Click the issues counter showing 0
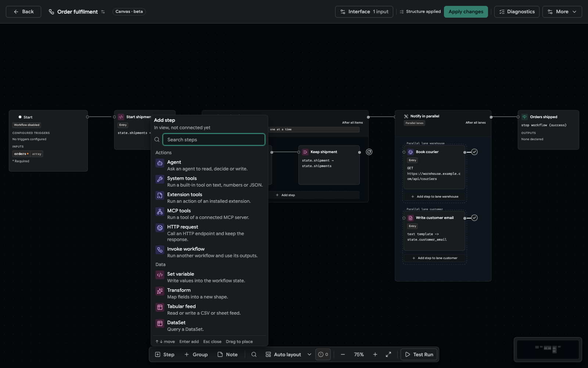The image size is (588, 368). pyautogui.click(x=323, y=354)
